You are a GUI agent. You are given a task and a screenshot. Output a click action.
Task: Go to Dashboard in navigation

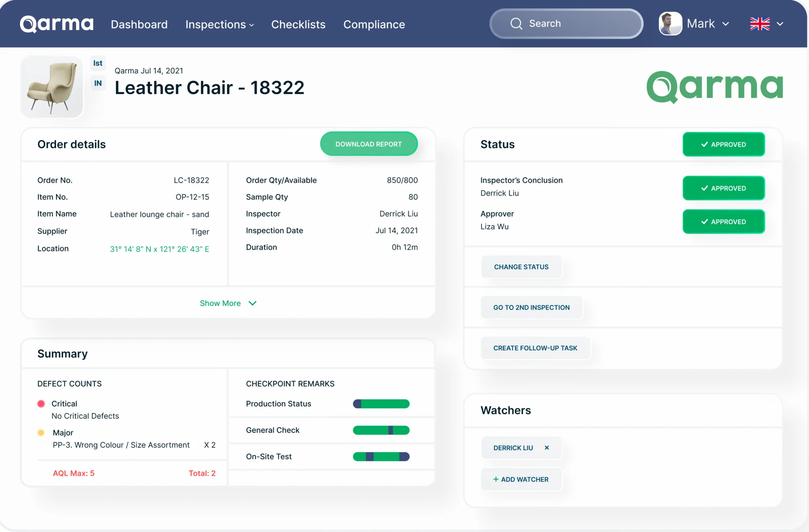(x=139, y=24)
